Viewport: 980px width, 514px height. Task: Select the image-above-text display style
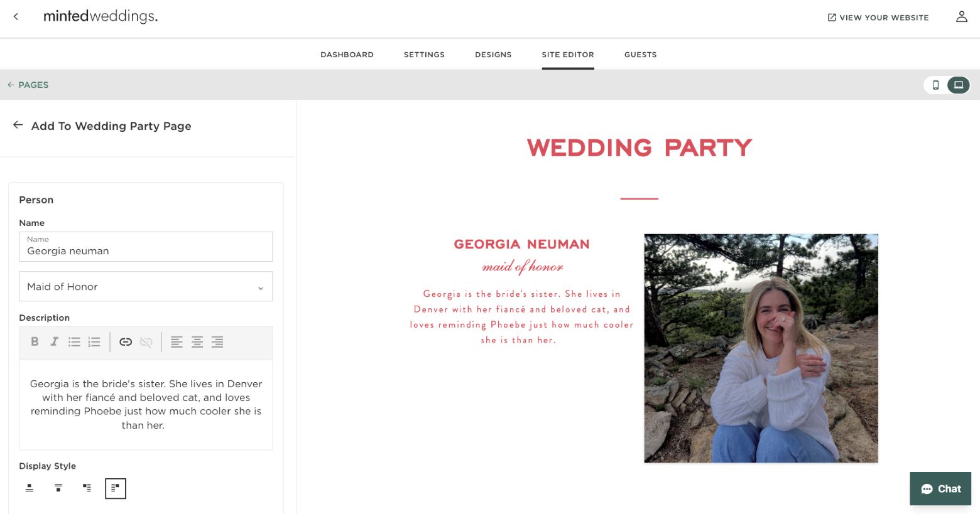point(30,488)
